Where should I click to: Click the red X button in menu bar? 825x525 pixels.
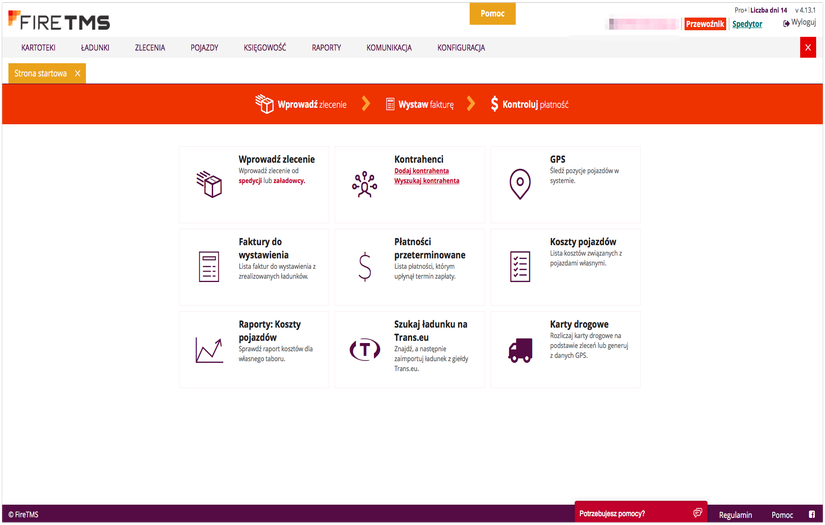tap(808, 47)
